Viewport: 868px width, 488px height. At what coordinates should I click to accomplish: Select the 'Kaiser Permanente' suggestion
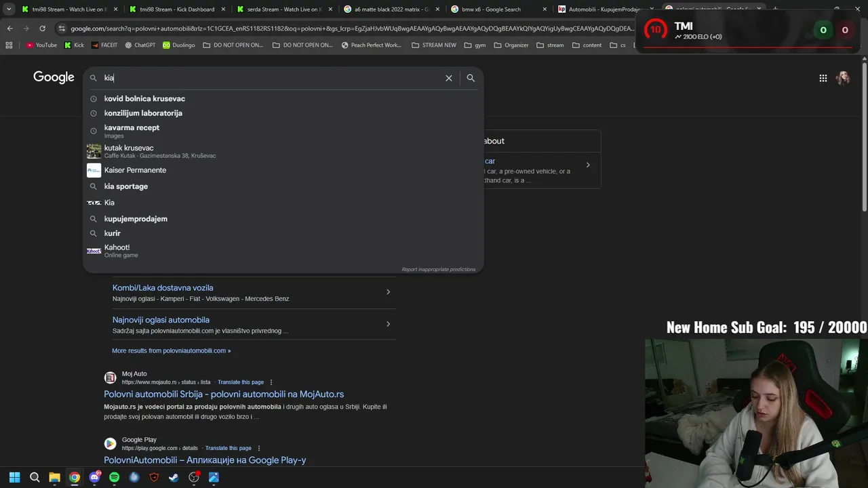283,170
